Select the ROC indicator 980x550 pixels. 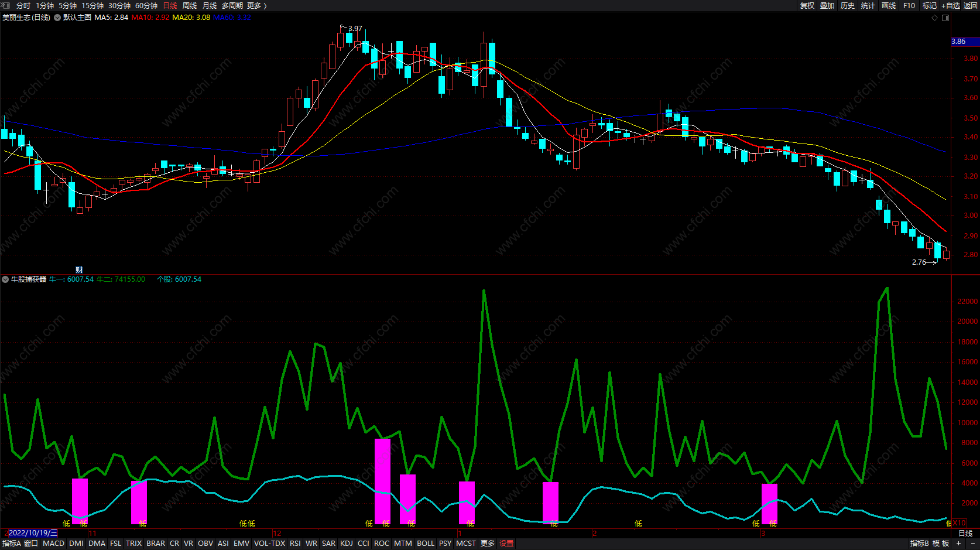click(x=382, y=544)
